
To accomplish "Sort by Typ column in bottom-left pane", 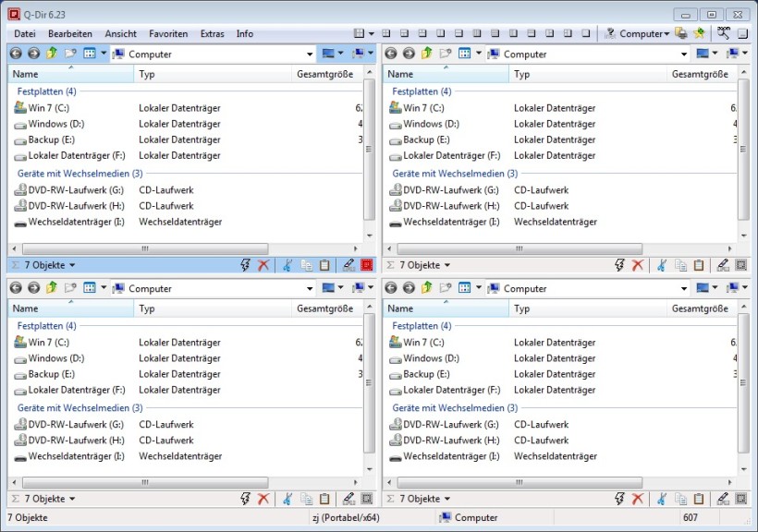I will pyautogui.click(x=213, y=308).
